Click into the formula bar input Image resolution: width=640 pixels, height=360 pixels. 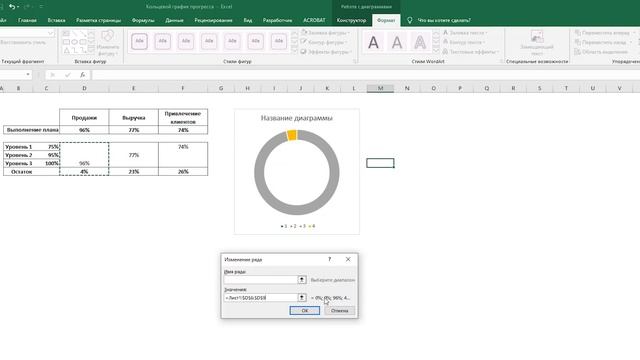tap(365, 75)
